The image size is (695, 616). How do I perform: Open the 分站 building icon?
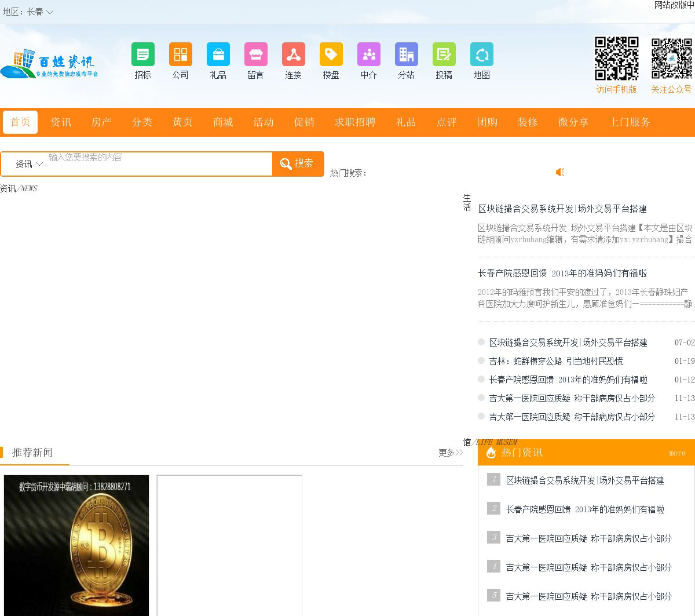point(406,54)
